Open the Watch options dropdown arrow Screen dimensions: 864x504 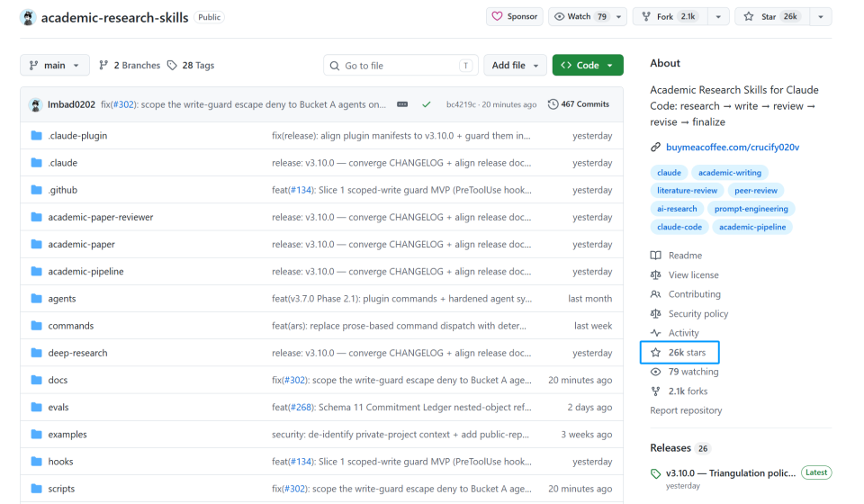coord(619,16)
